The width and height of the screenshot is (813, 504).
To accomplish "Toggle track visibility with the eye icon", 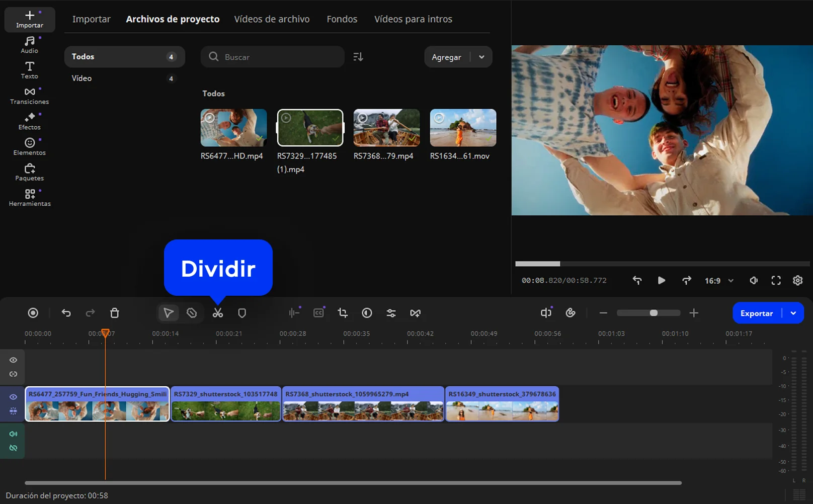I will 13,360.
